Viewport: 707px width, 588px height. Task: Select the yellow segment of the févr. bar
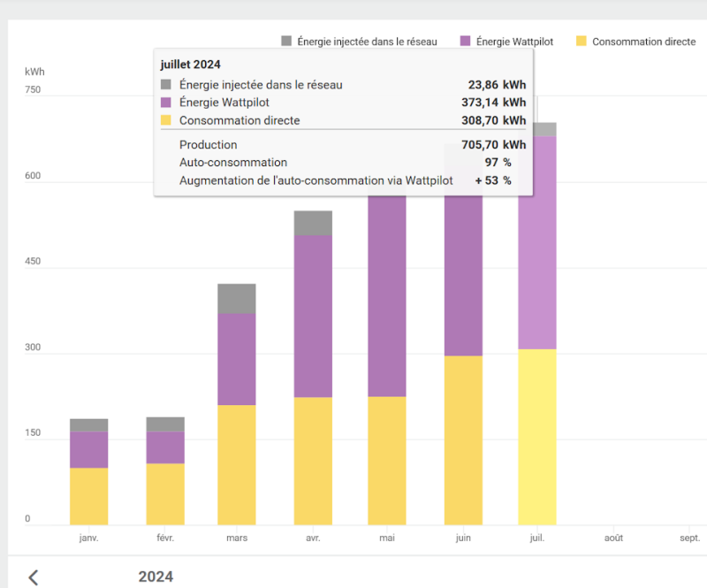(165, 494)
